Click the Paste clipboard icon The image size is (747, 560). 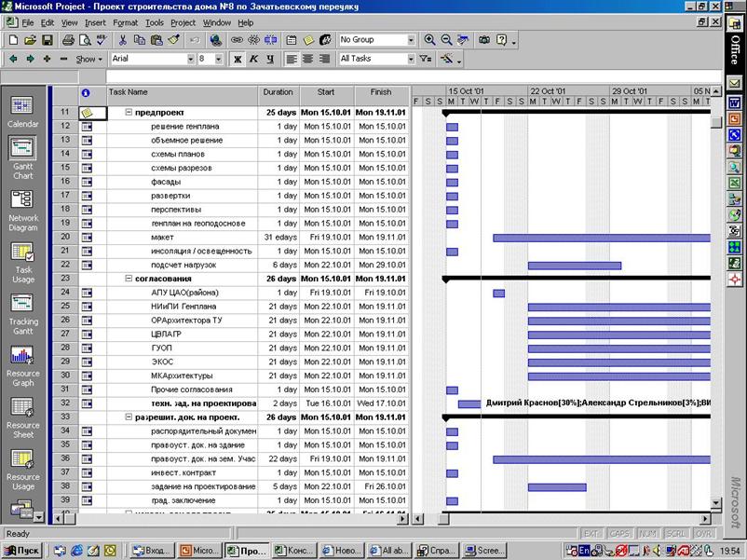(x=156, y=40)
